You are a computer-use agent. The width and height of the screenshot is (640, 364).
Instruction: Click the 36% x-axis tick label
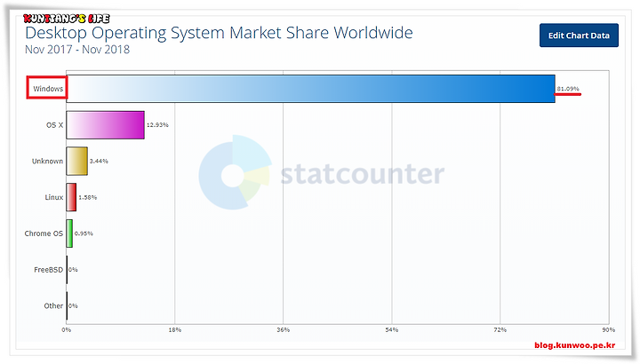point(284,329)
